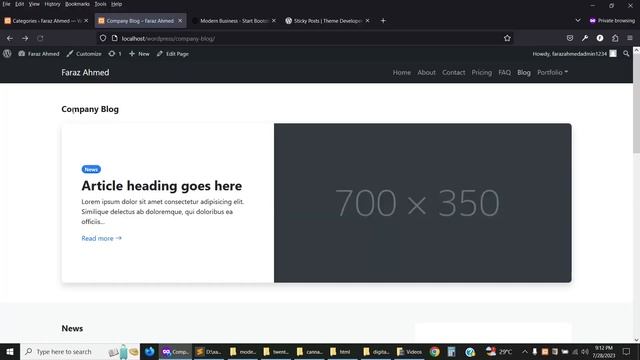Open the updates counter showing 1
The width and height of the screenshot is (640, 360).
point(115,53)
